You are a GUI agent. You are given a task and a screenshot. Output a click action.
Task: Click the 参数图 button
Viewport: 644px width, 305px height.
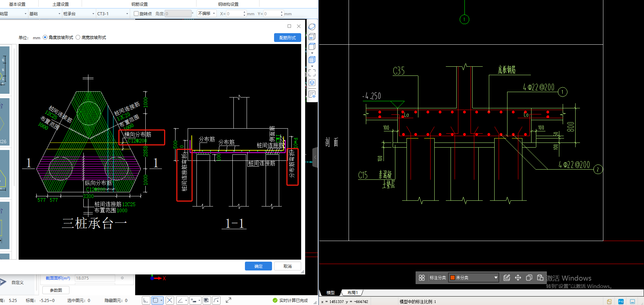[56, 290]
